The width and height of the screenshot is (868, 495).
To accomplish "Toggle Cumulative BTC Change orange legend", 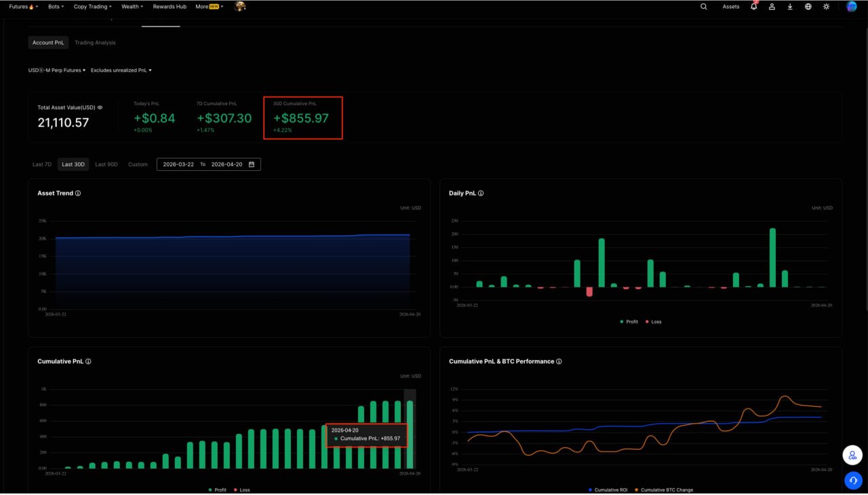I will click(663, 490).
